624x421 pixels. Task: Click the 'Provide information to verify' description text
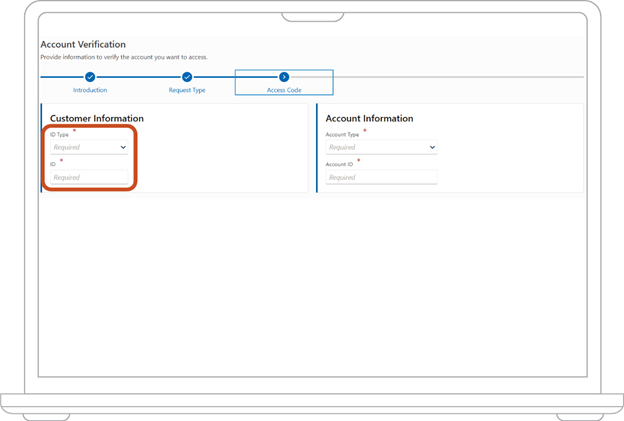[124, 57]
